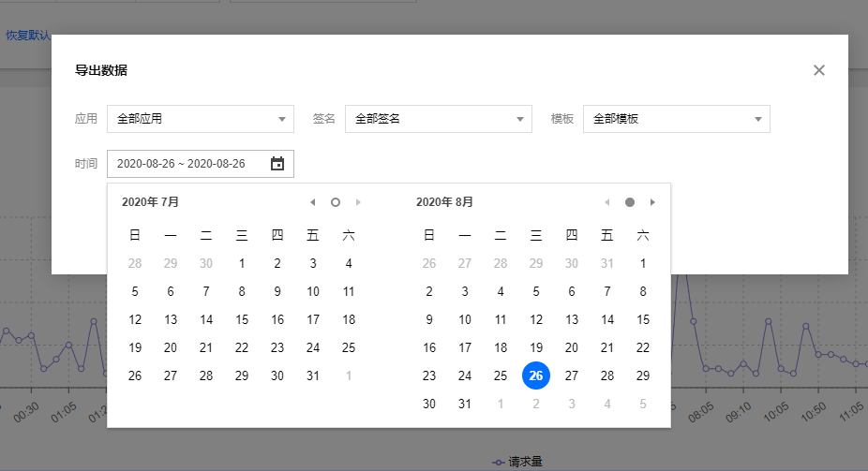Select July 12 in the calendar
This screenshot has width=868, height=471.
click(x=135, y=319)
